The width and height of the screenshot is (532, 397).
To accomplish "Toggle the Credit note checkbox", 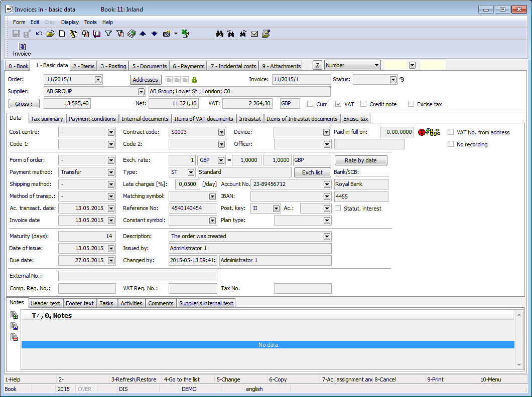I will click(363, 104).
